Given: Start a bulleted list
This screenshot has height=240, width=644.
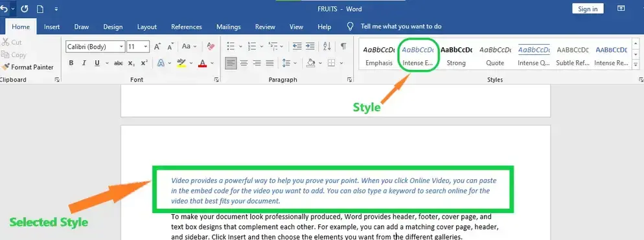Looking at the screenshot, I should [231, 47].
